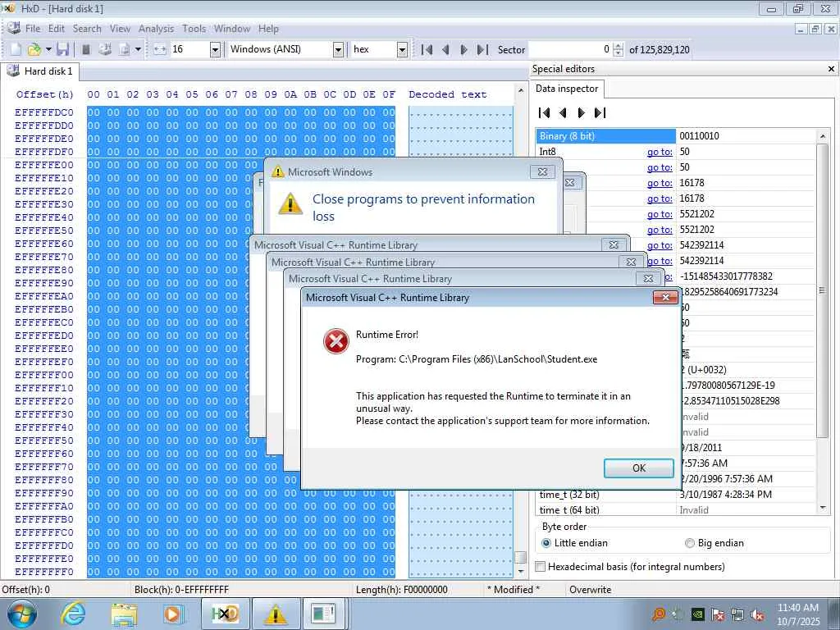Open the Tools menu
The height and width of the screenshot is (630, 840).
pos(194,29)
